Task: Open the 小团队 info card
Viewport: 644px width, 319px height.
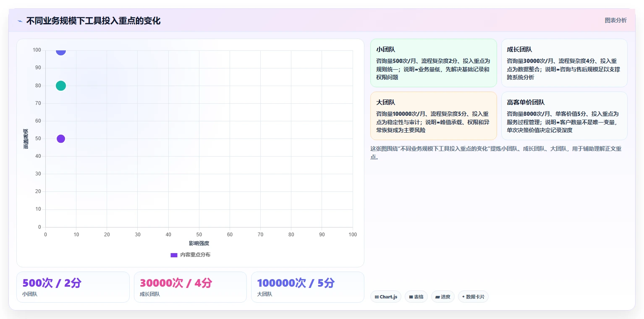Action: [434, 63]
